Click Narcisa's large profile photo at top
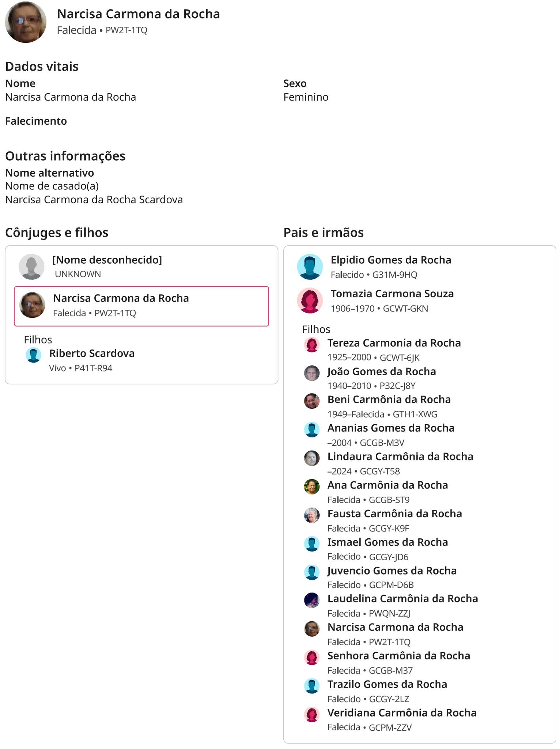 tap(26, 22)
